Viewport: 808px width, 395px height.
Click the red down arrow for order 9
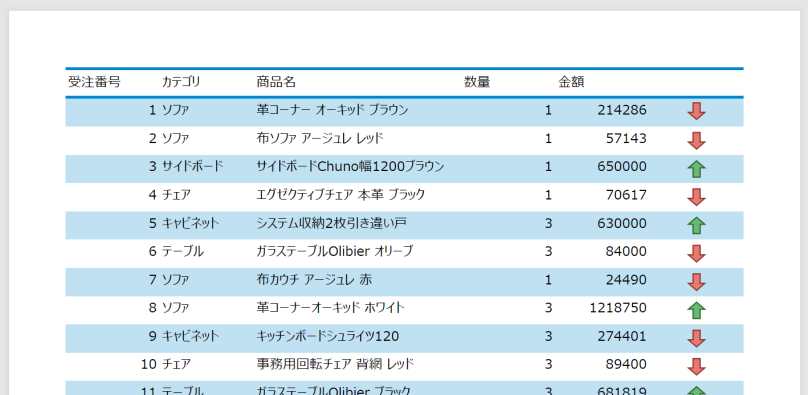pyautogui.click(x=696, y=338)
